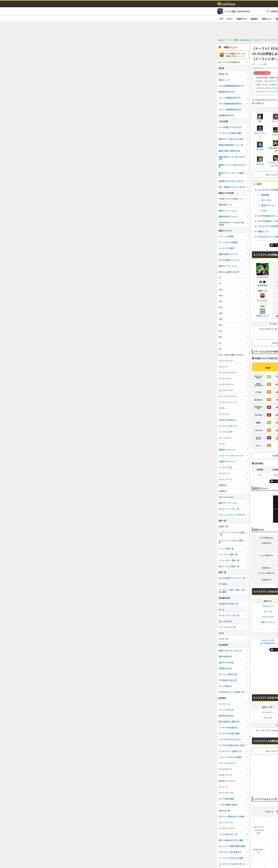The height and width of the screenshot is (868, 278).
Task: Click the ▶最強ランキング link under rating
Action: 263,316
